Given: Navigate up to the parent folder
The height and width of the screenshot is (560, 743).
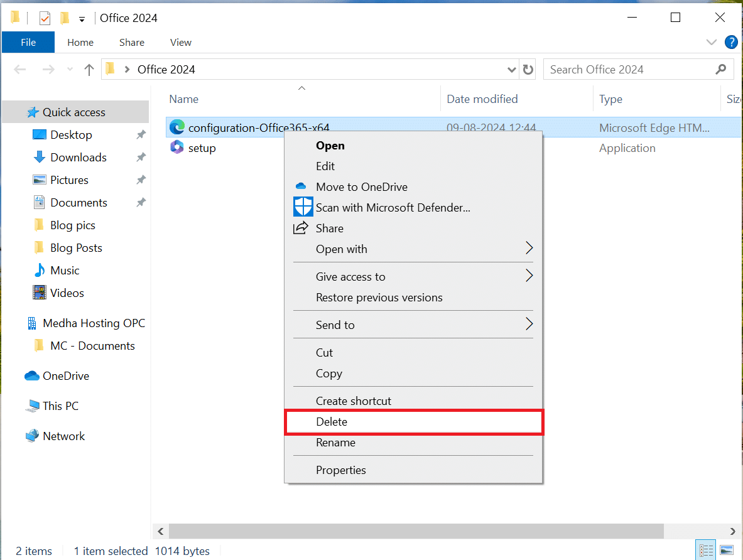Looking at the screenshot, I should (89, 69).
